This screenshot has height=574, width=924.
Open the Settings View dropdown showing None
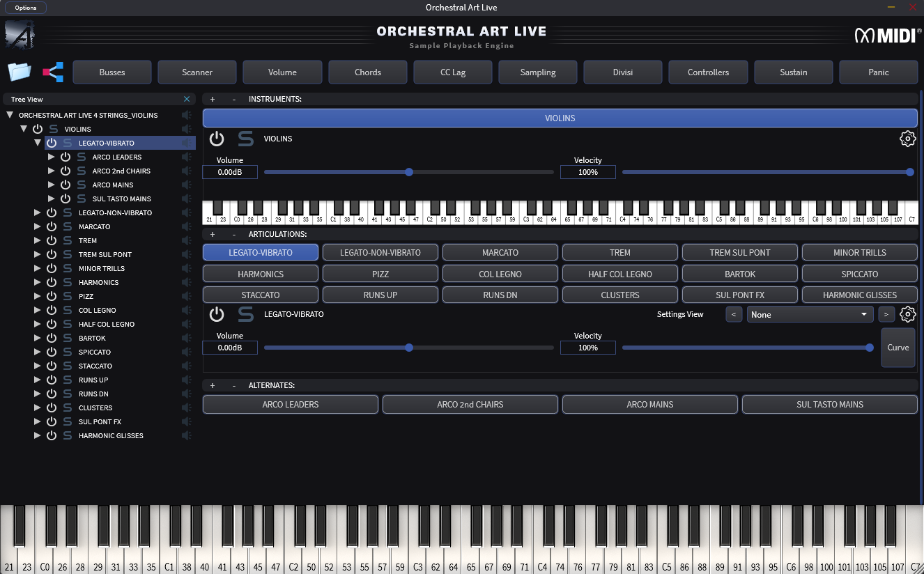[x=810, y=314]
